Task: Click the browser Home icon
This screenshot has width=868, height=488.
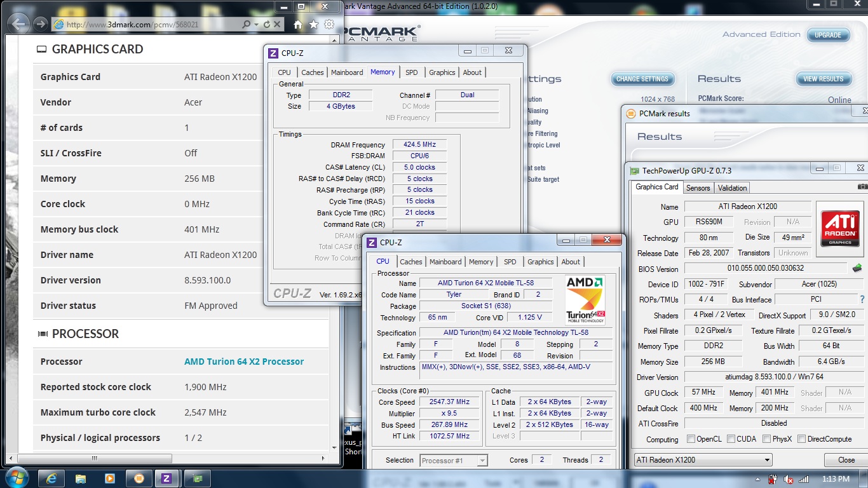Action: tap(297, 24)
